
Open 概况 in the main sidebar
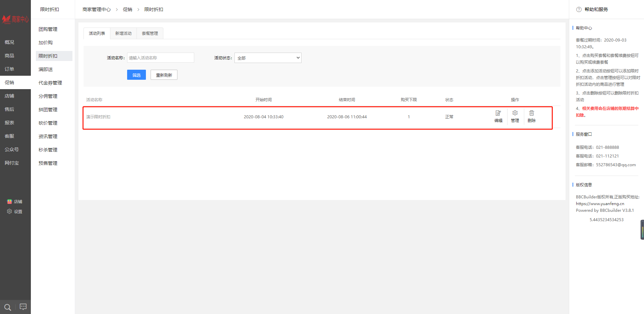click(15, 42)
